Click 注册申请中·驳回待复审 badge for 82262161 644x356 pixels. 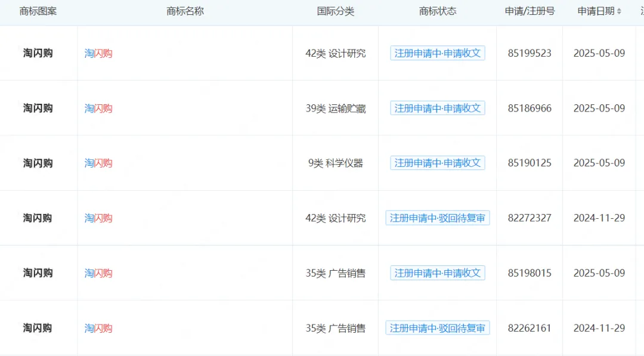pos(438,327)
